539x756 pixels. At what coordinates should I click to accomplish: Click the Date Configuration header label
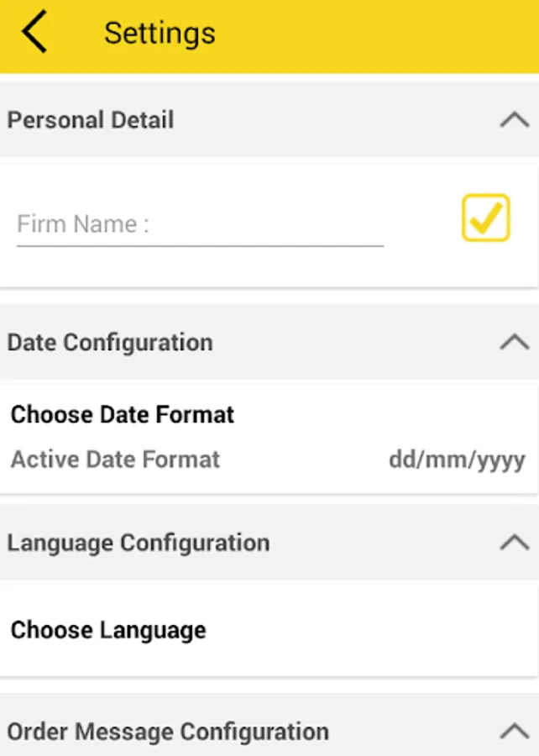pyautogui.click(x=110, y=343)
